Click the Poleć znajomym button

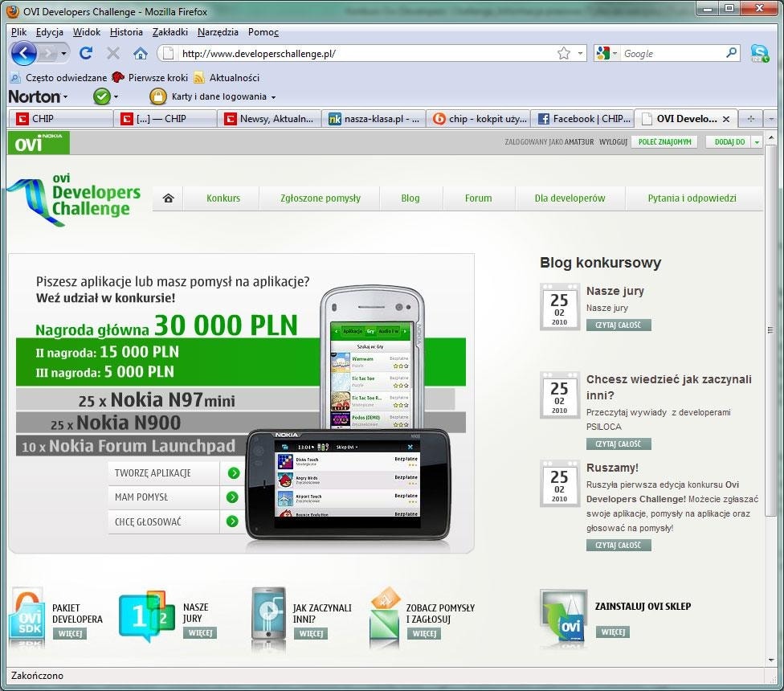click(664, 142)
